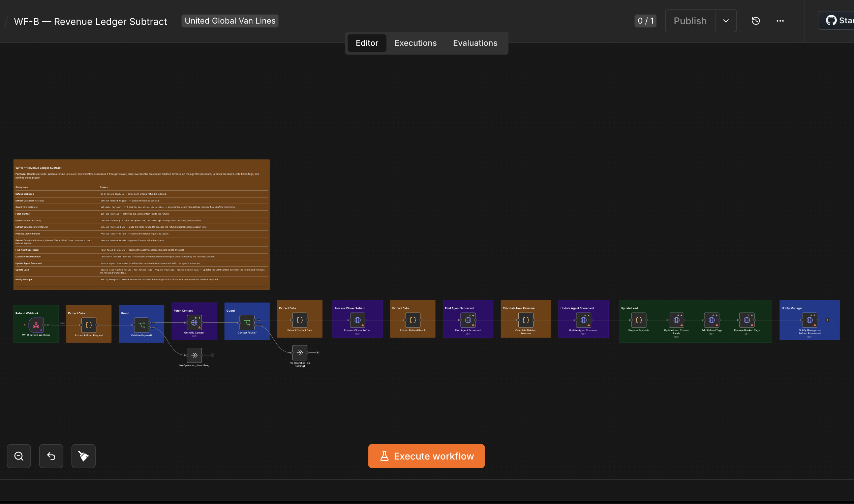Select the Update Agent Scorecard HTTP node

tap(584, 320)
